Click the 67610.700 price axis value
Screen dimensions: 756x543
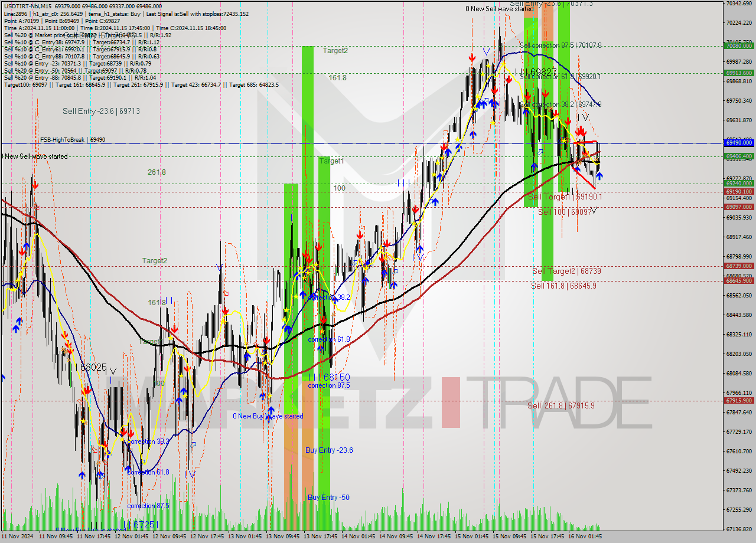[738, 451]
